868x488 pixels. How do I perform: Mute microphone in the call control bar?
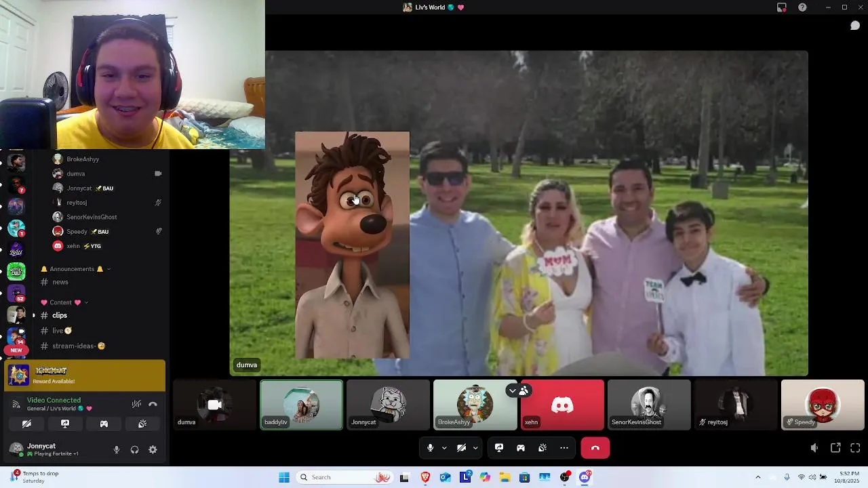click(x=430, y=448)
